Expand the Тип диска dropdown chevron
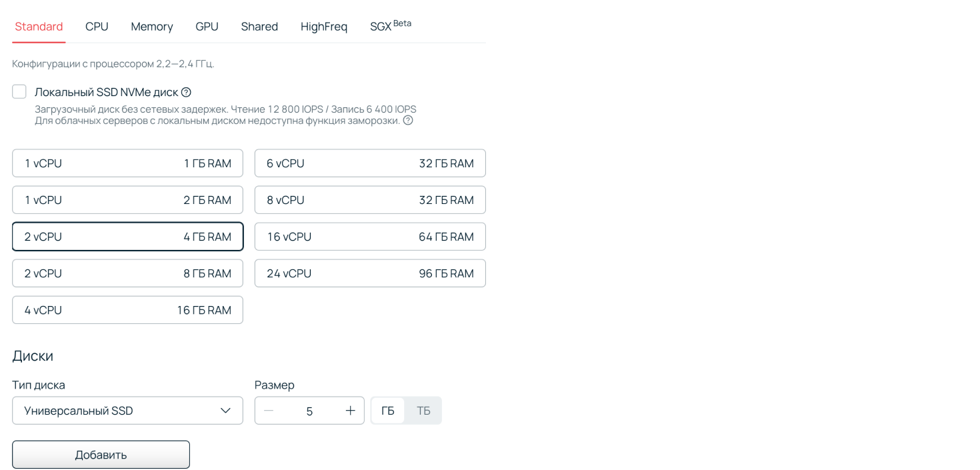 tap(225, 410)
